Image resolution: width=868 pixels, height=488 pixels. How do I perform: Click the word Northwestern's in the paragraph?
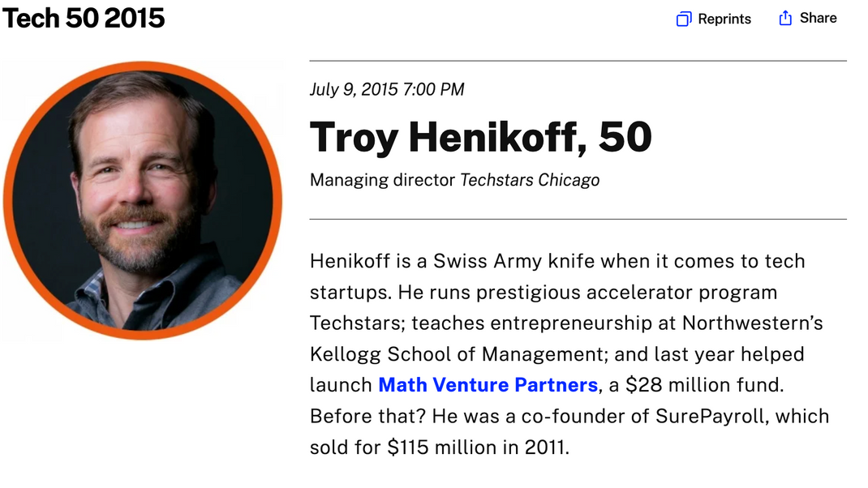(752, 323)
